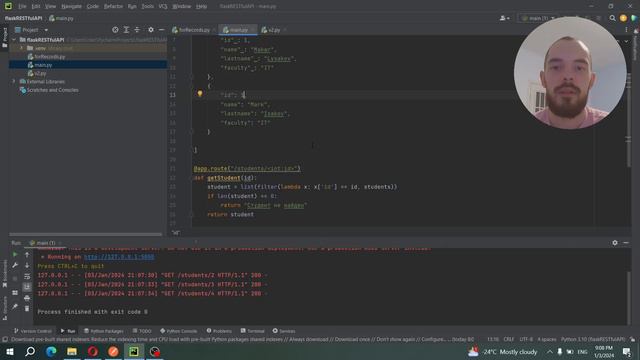
Task: Open editor tabs more options menu
Action: pos(626,30)
